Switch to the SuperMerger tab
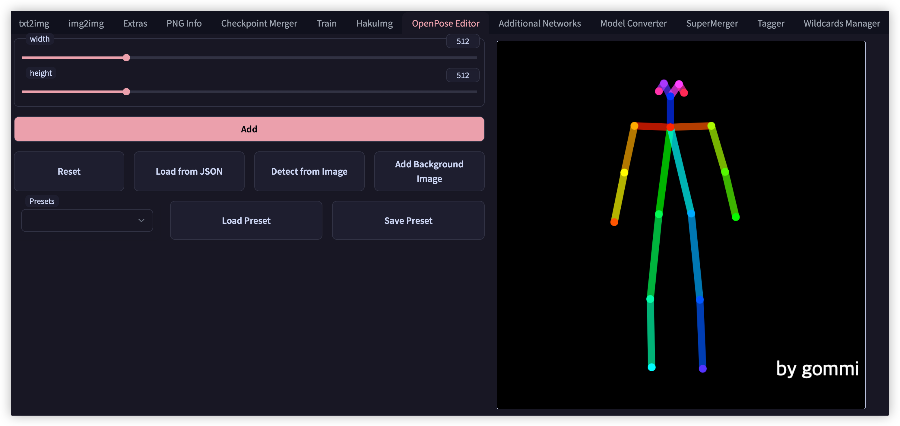This screenshot has height=426, width=900. click(712, 24)
